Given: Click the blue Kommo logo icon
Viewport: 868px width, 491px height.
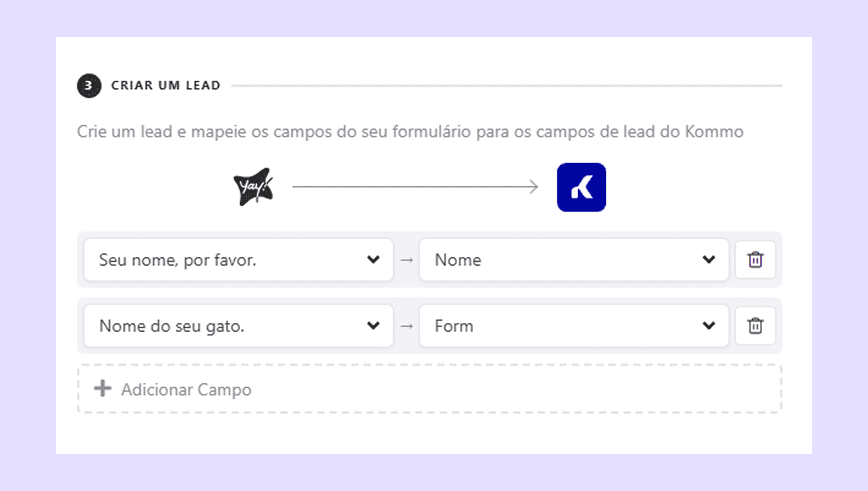Looking at the screenshot, I should (581, 187).
